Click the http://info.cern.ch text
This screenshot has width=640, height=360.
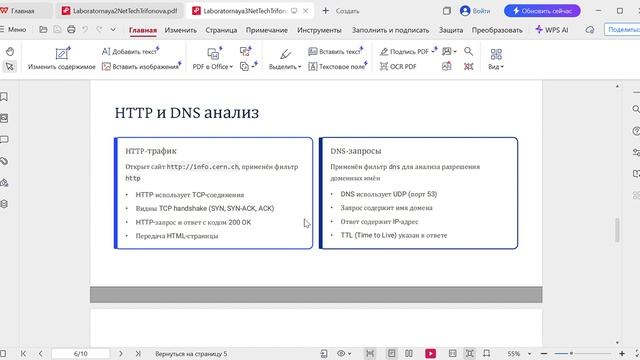pos(202,167)
